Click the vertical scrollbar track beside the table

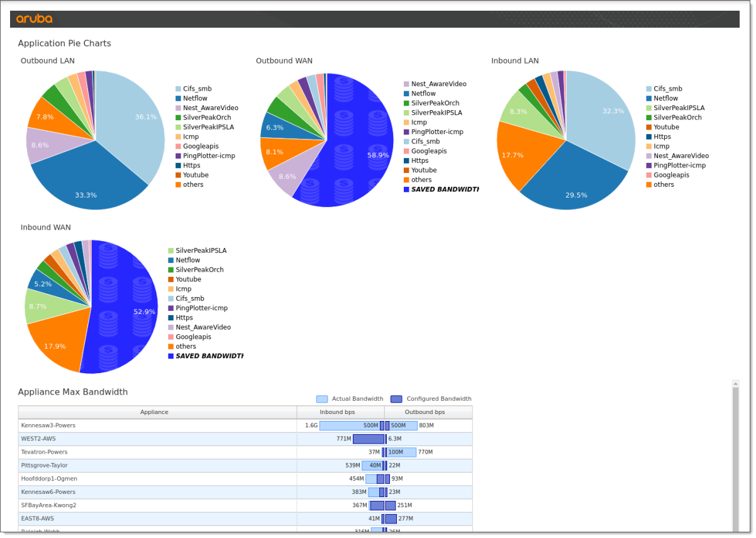click(x=735, y=459)
